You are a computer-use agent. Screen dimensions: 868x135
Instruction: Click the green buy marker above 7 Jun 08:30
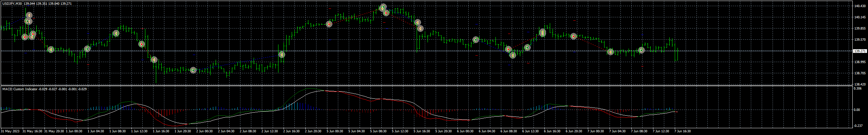pyautogui.click(x=641, y=50)
